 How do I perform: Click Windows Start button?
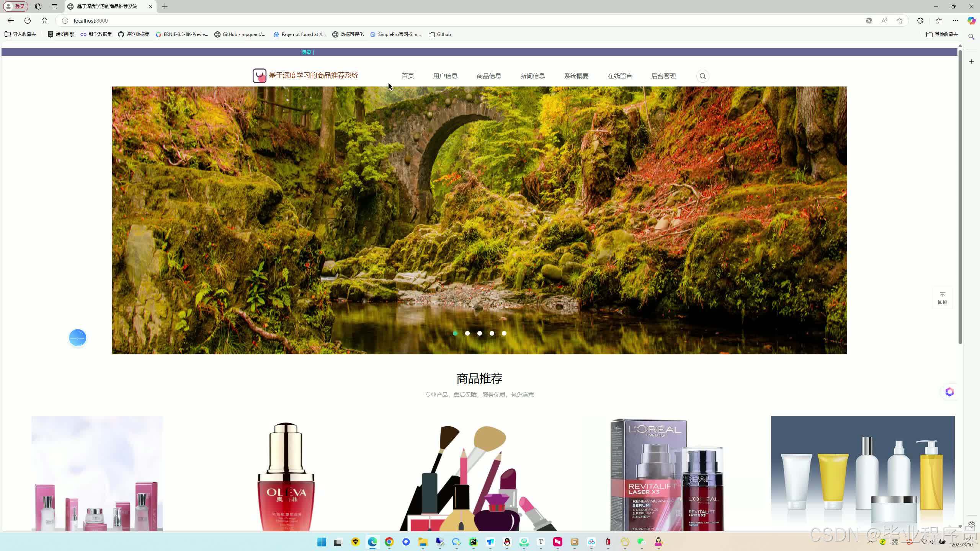tap(322, 542)
